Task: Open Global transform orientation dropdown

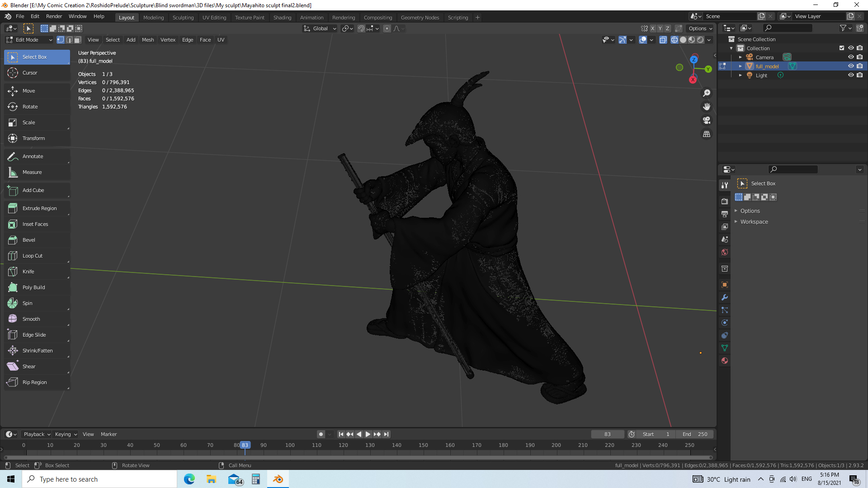Action: tap(320, 28)
